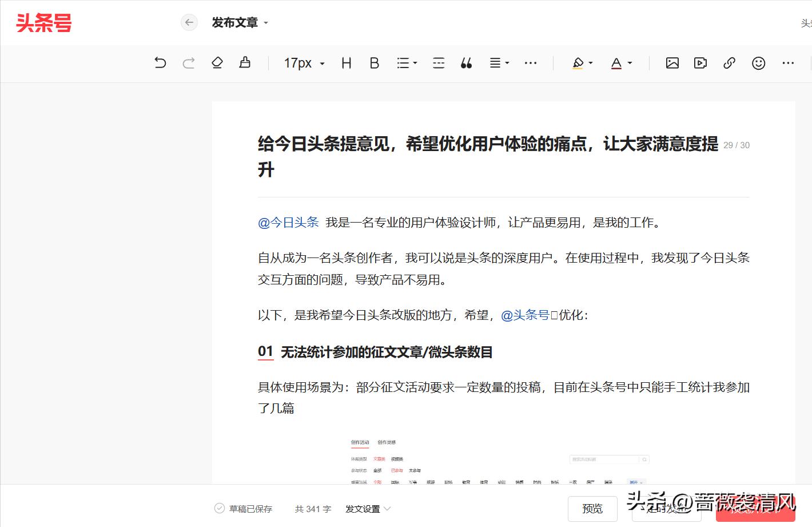Apply heading style with the H icon
The image size is (812, 527).
[345, 63]
